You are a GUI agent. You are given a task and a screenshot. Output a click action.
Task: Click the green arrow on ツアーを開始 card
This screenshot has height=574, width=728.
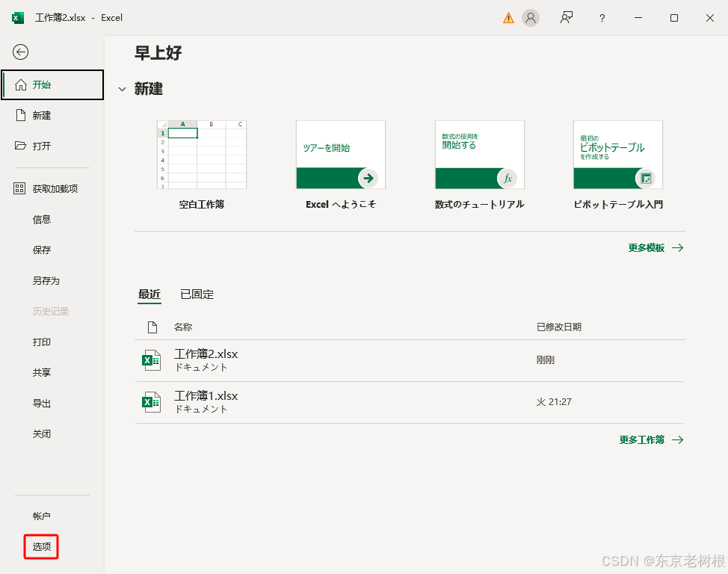click(368, 179)
